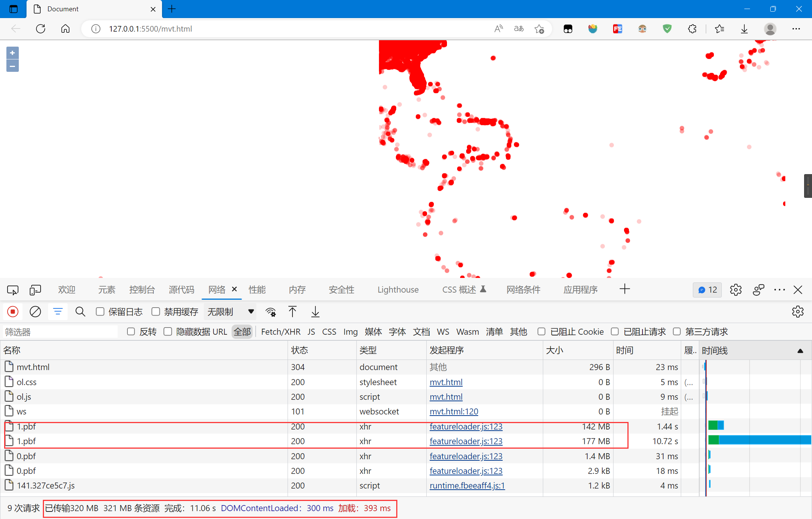
Task: Add this page to favorites
Action: pos(539,29)
